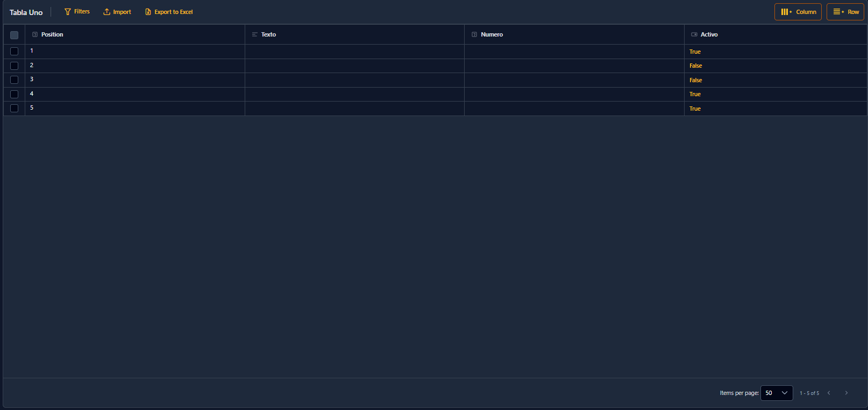Click the Import upload icon

point(106,12)
